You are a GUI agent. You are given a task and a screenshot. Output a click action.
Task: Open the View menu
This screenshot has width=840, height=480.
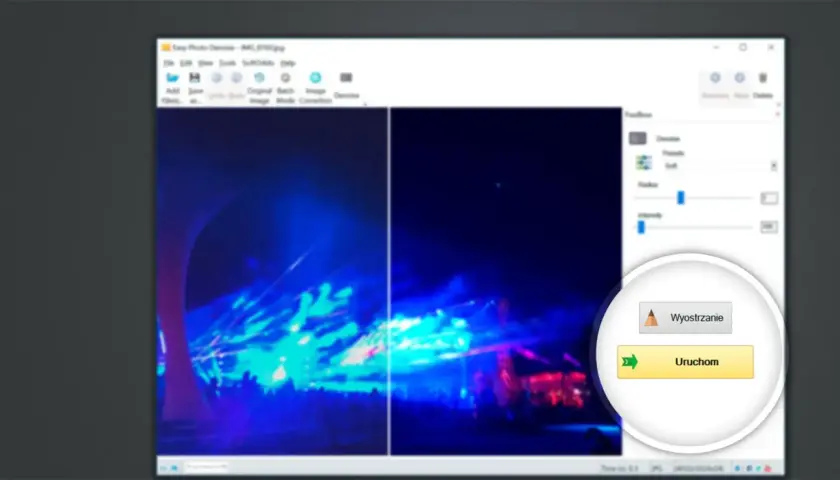(x=205, y=63)
